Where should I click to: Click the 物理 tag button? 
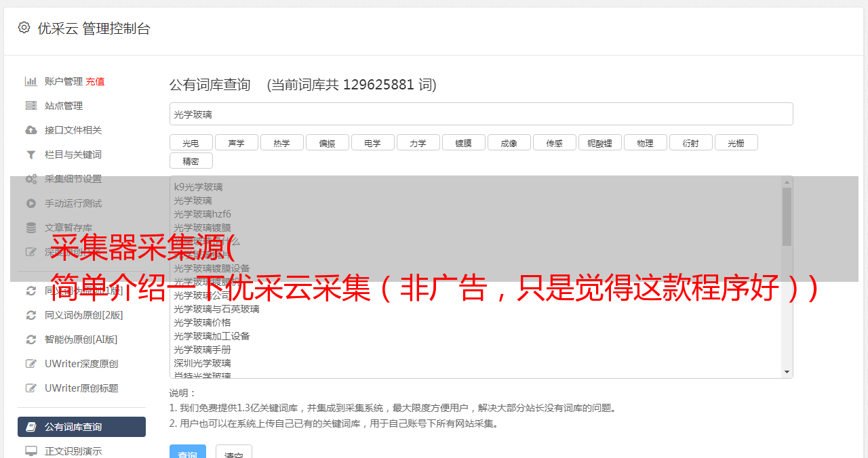645,142
